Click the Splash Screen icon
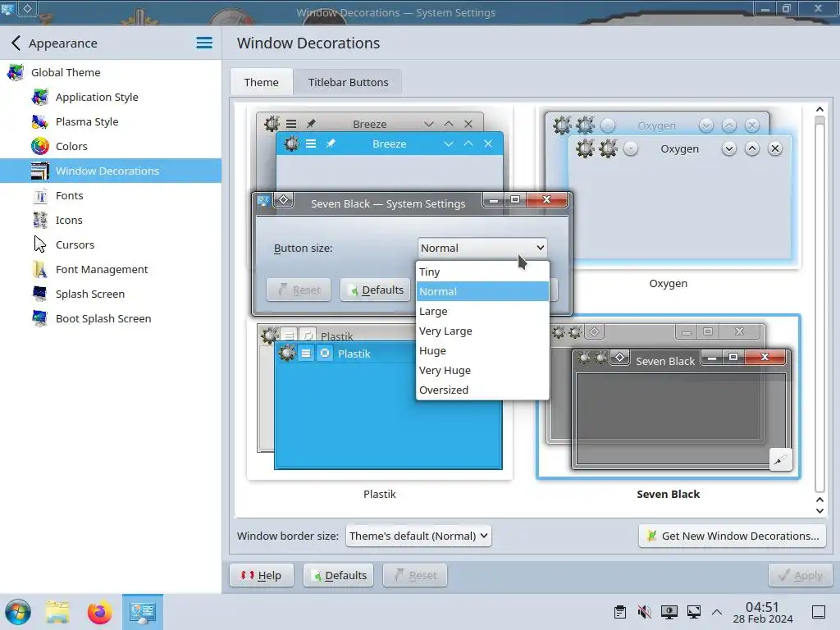Viewport: 840px width, 630px height. tap(39, 294)
